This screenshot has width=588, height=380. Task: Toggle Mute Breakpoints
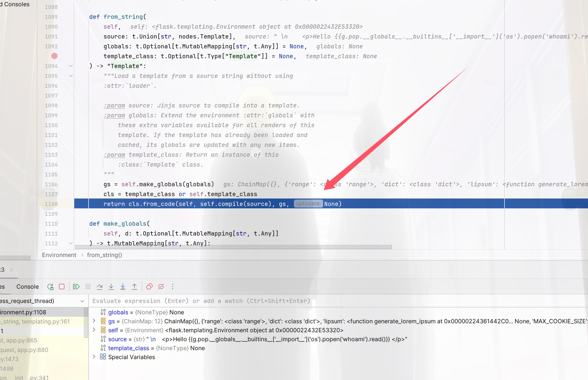[x=161, y=287]
